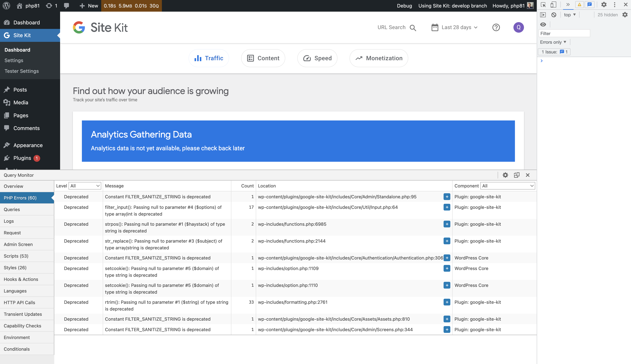
Task: Click the 1 Issue button in console
Action: point(554,52)
